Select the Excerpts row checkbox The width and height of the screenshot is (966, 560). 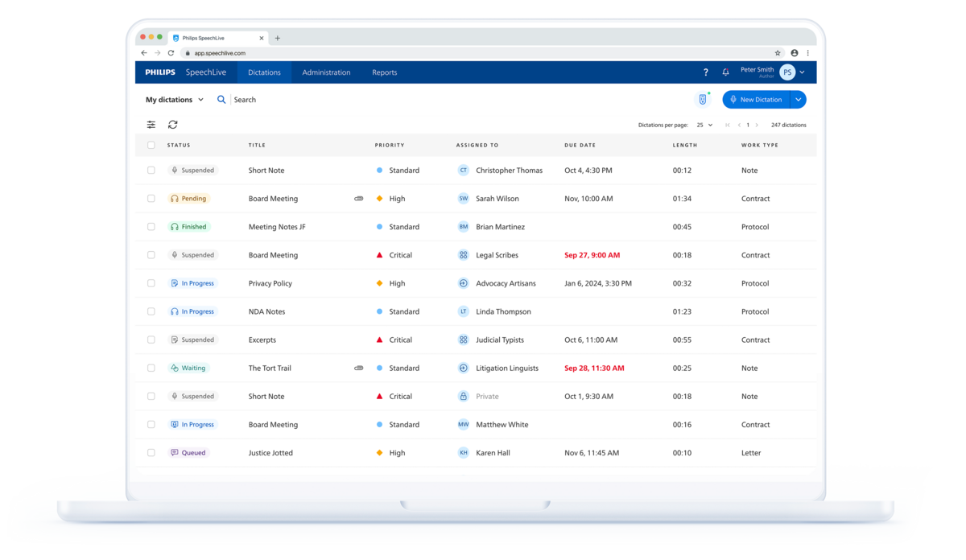tap(151, 340)
